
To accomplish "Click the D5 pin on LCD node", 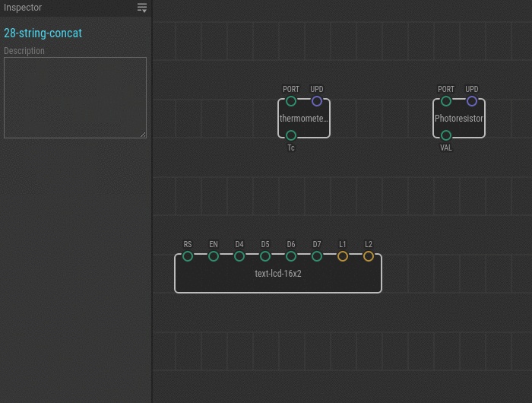I will [265, 256].
